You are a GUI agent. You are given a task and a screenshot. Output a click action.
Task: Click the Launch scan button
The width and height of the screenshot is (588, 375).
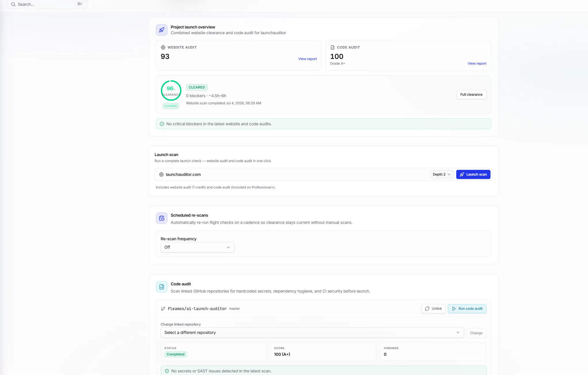pos(473,174)
